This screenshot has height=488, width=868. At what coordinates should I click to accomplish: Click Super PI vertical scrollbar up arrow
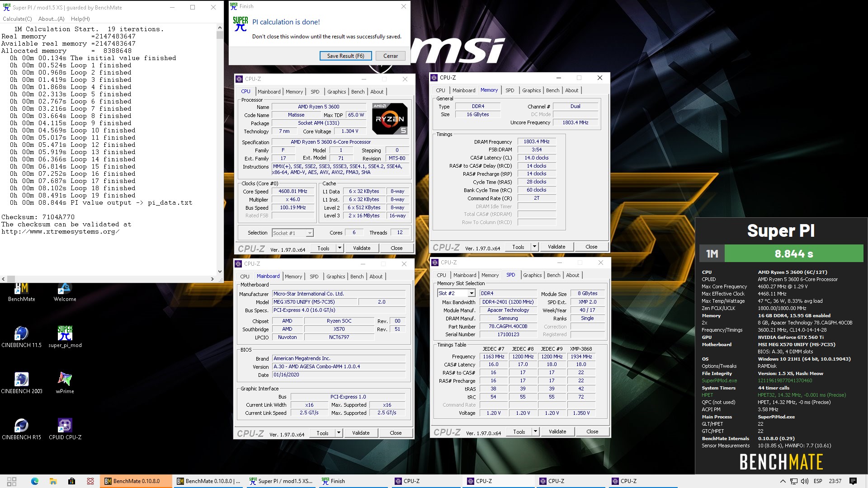coord(220,28)
